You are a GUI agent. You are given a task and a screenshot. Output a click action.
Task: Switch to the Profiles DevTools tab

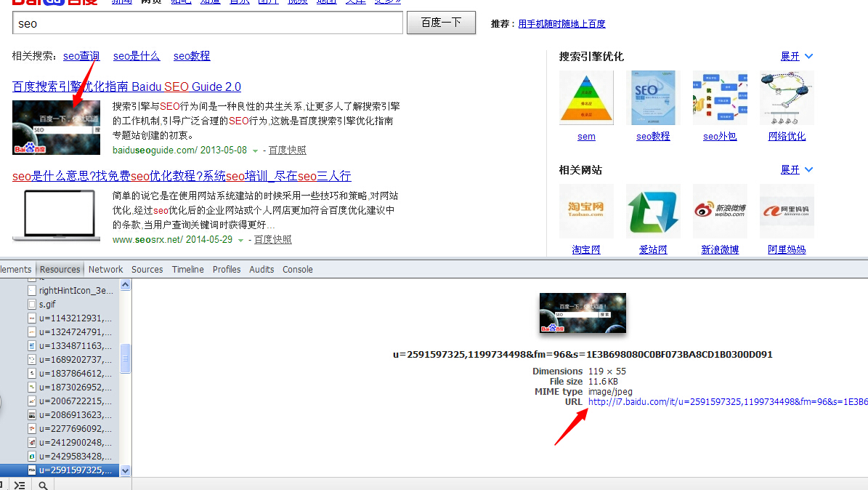point(227,270)
